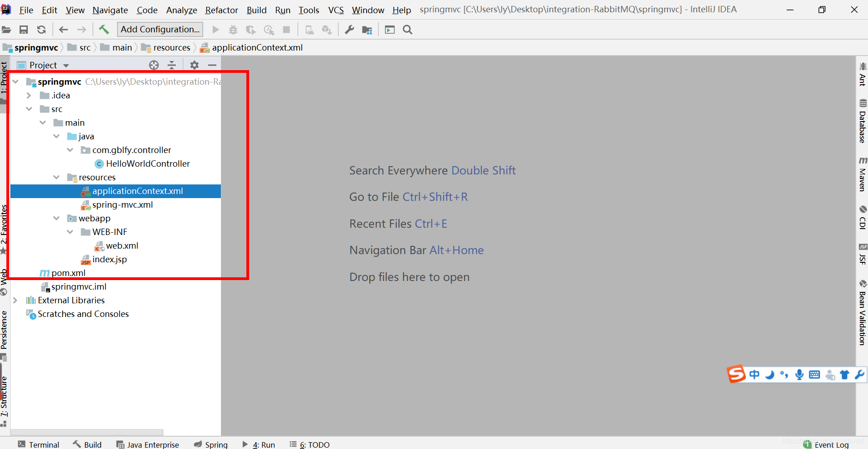Open Settings via wrench icon
Image resolution: width=868 pixels, height=449 pixels.
(x=349, y=30)
